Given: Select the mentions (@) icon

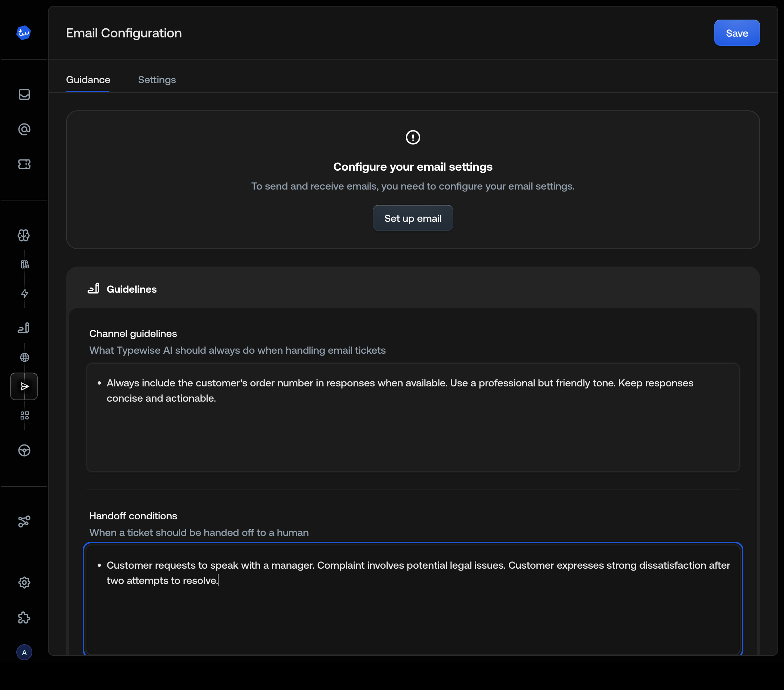Looking at the screenshot, I should click(24, 129).
